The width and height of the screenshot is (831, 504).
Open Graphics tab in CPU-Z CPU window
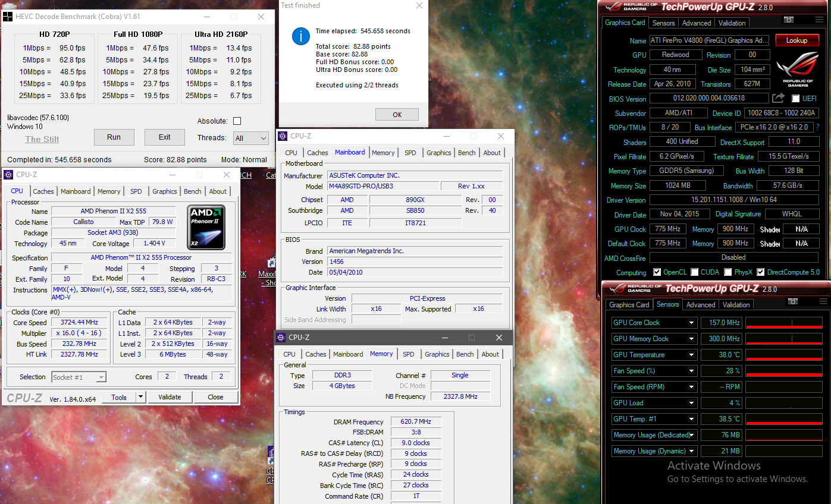click(x=165, y=191)
